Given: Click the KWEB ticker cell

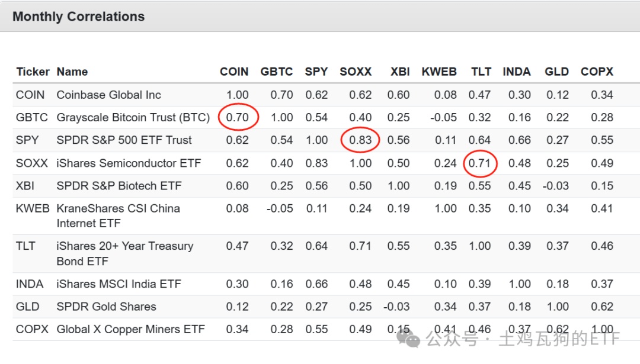Looking at the screenshot, I should tap(33, 208).
